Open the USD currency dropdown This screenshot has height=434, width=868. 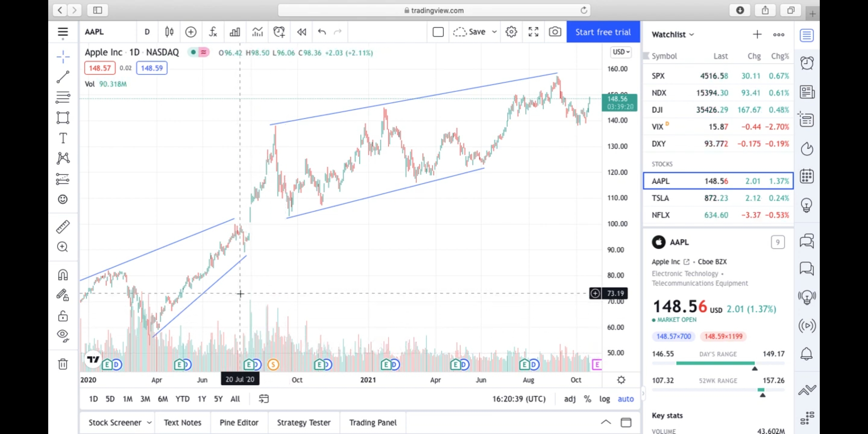tap(621, 52)
